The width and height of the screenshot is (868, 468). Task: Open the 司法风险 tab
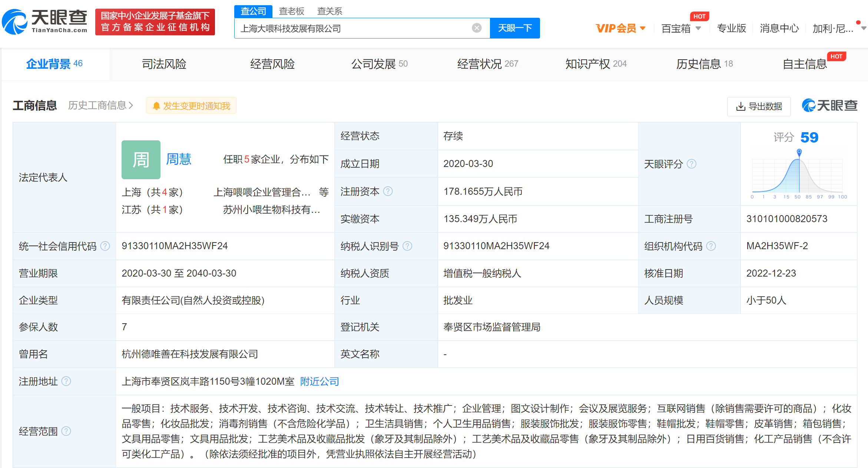click(x=163, y=64)
